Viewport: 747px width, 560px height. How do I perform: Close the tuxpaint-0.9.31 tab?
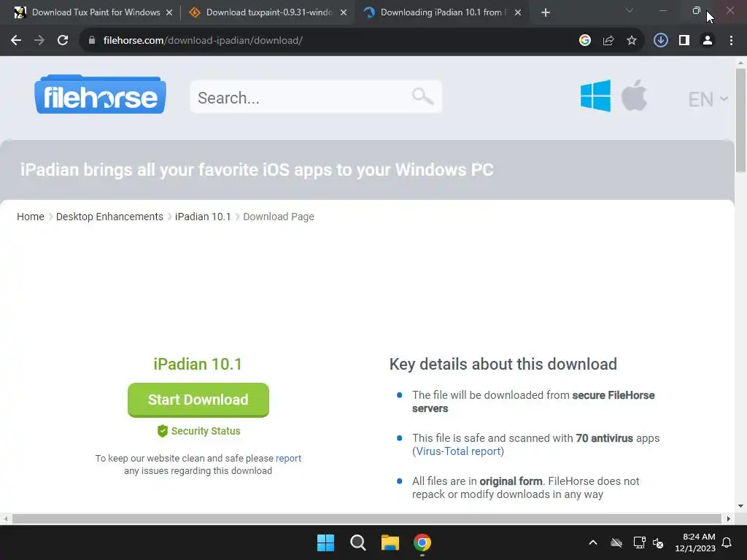[x=344, y=12]
